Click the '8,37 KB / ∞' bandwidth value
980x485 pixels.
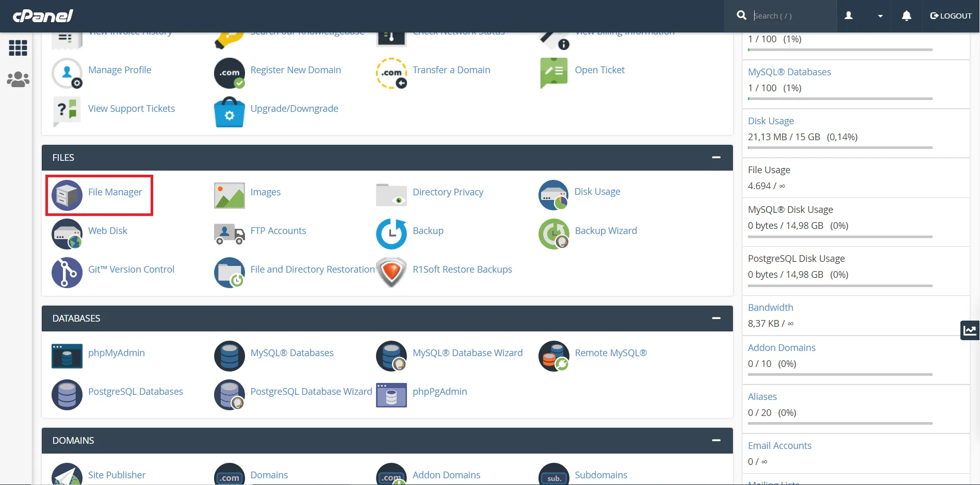click(x=771, y=323)
